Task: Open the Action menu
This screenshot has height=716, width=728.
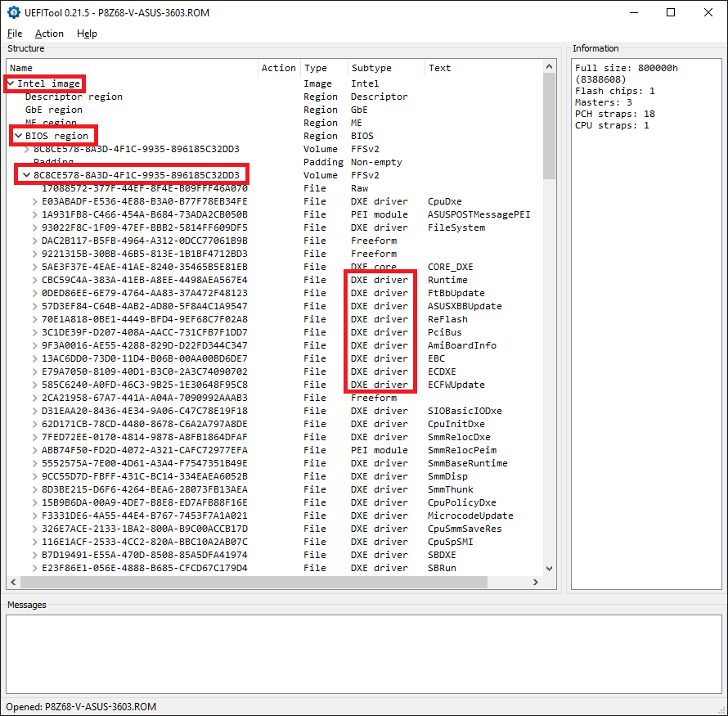Action: click(x=49, y=34)
